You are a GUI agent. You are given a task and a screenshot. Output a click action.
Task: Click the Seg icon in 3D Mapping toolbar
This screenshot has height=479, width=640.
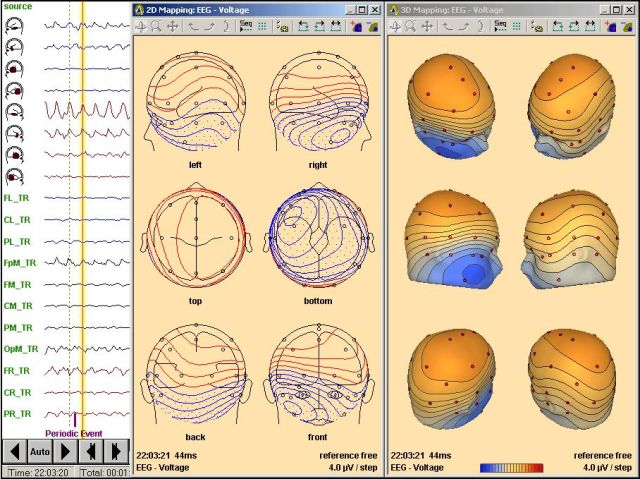click(x=499, y=26)
